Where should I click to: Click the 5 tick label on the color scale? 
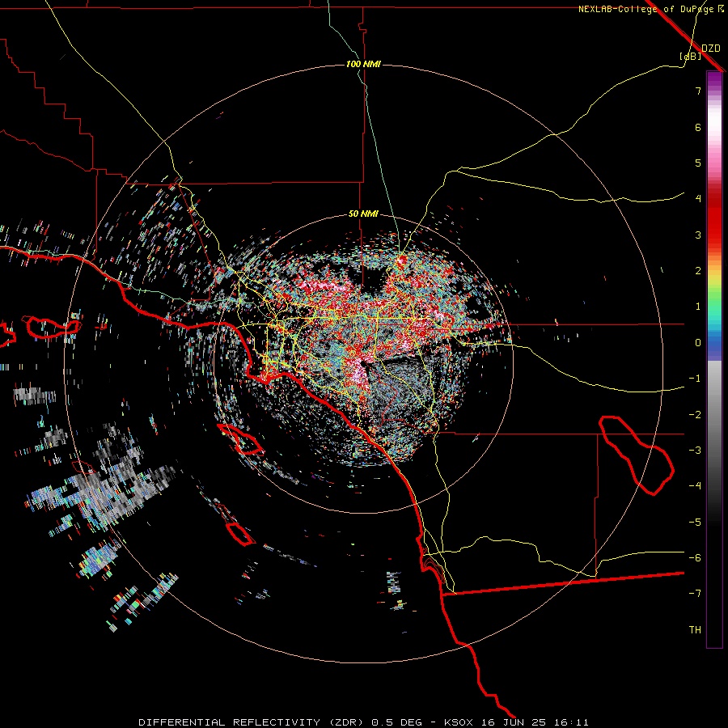698,163
